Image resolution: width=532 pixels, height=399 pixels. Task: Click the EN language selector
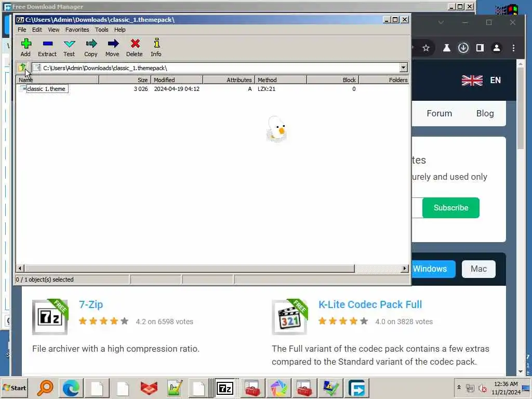point(495,80)
